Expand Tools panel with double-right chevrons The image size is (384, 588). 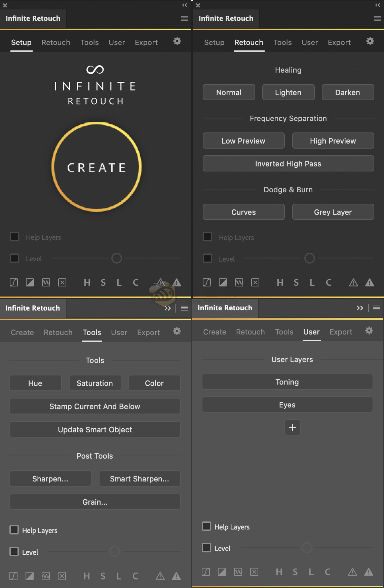coord(167,308)
